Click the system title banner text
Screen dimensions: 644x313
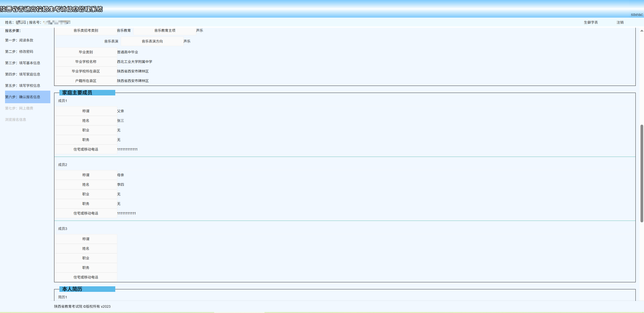click(51, 9)
